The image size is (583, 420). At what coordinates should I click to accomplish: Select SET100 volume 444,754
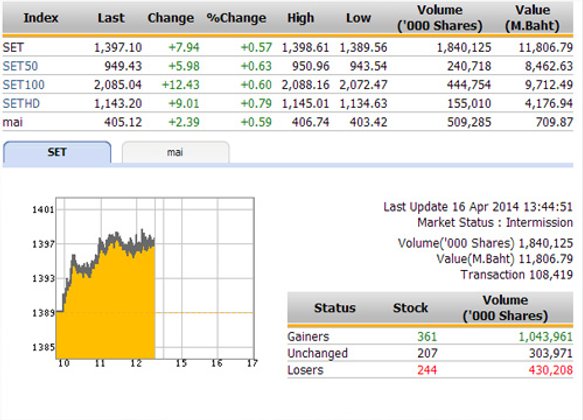point(469,85)
